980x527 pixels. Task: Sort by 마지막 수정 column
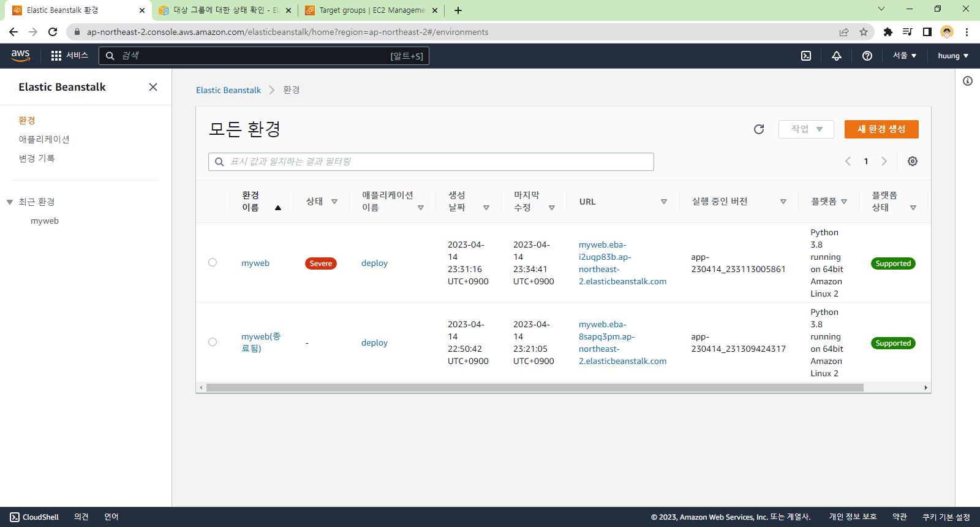point(552,208)
